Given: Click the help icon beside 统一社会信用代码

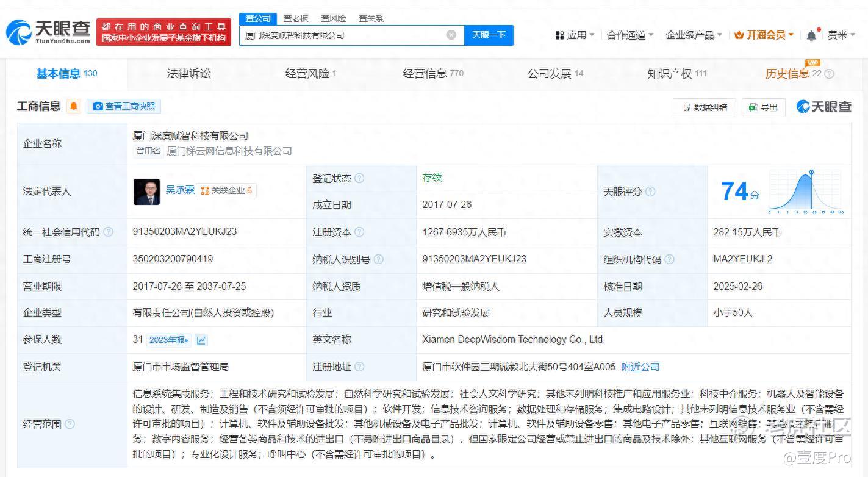Looking at the screenshot, I should click(x=108, y=232).
